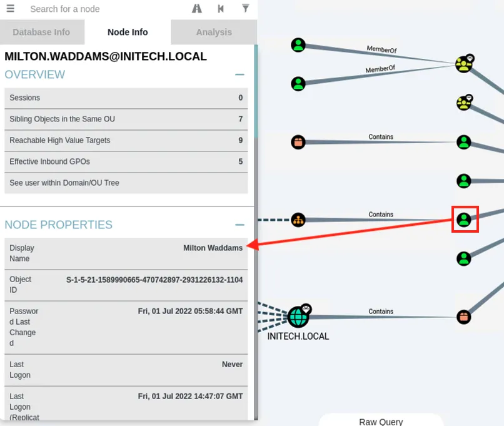
Task: Select user node below the first Contains edge
Action: [464, 181]
